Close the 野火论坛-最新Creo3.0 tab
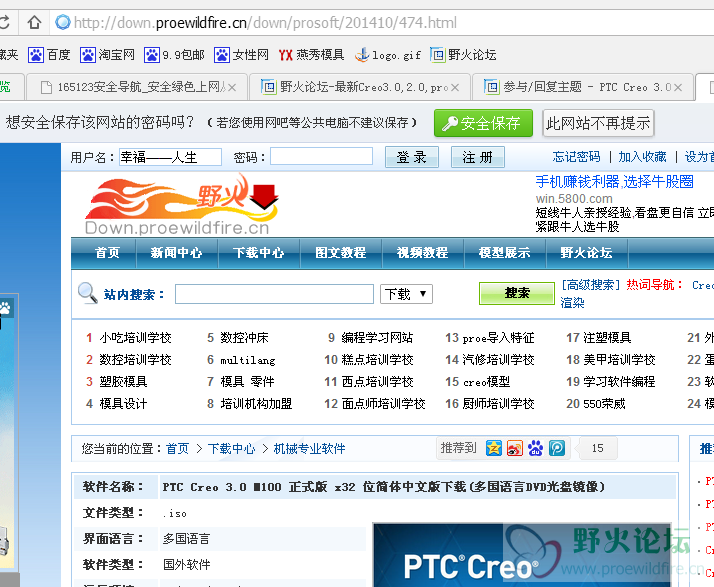Image resolution: width=714 pixels, height=587 pixels. point(454,87)
